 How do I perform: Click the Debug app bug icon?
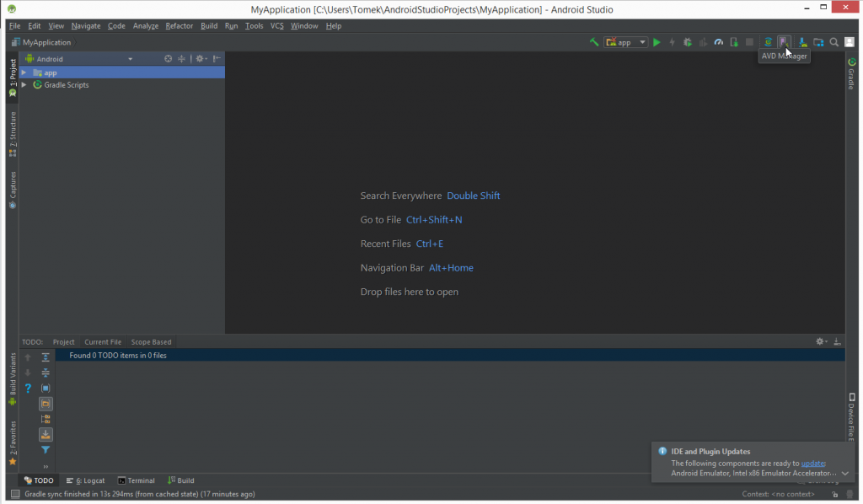click(688, 42)
